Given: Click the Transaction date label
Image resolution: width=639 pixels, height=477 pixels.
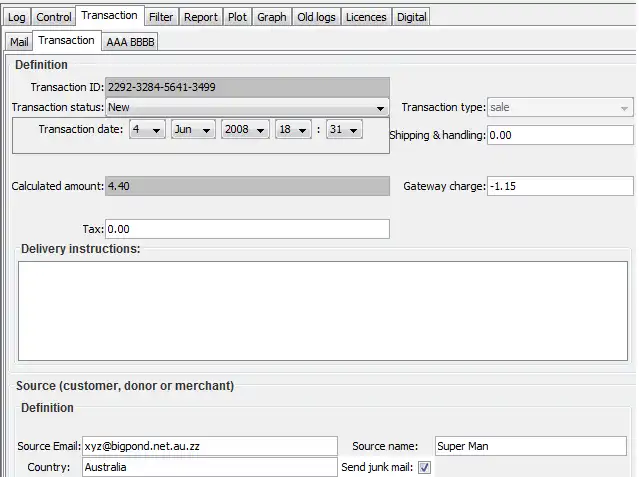Looking at the screenshot, I should point(81,129).
